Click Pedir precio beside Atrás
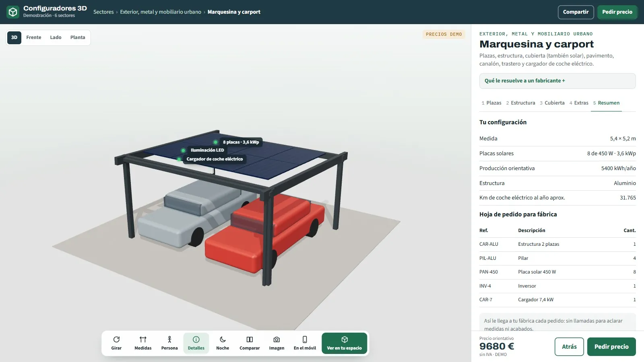Screen dimensions: 644x362 pyautogui.click(x=611, y=347)
